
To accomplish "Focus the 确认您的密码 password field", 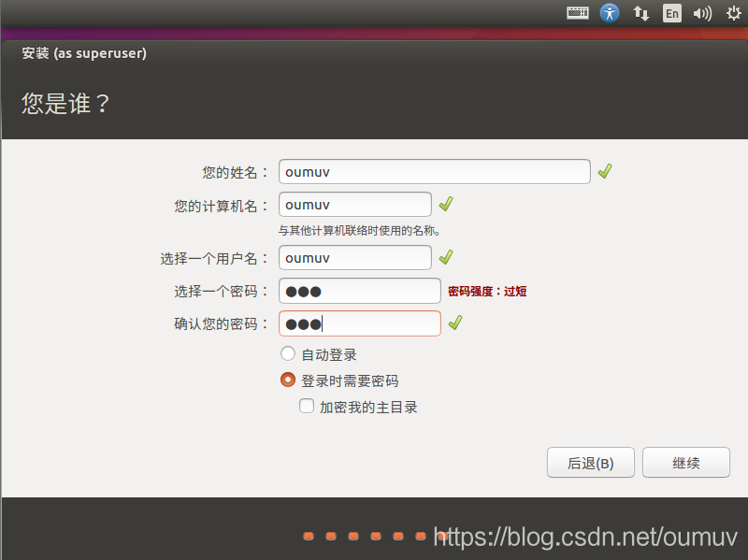I will pyautogui.click(x=360, y=323).
